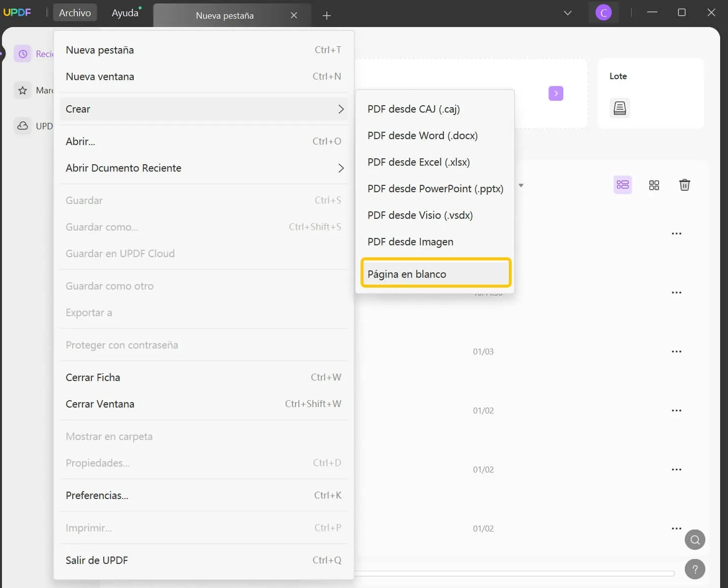
Task: Open more options for first file row
Action: pyautogui.click(x=676, y=234)
